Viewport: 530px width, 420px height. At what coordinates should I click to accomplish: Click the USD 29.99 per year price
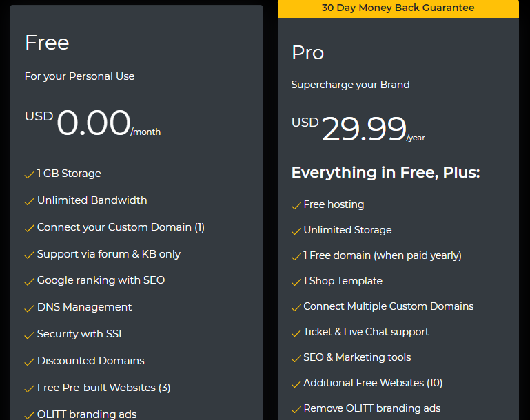pos(358,129)
